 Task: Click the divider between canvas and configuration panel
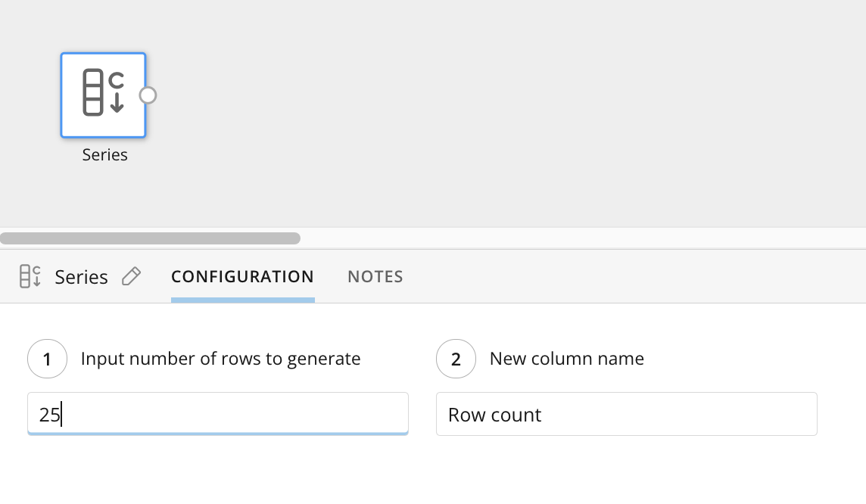(433, 250)
